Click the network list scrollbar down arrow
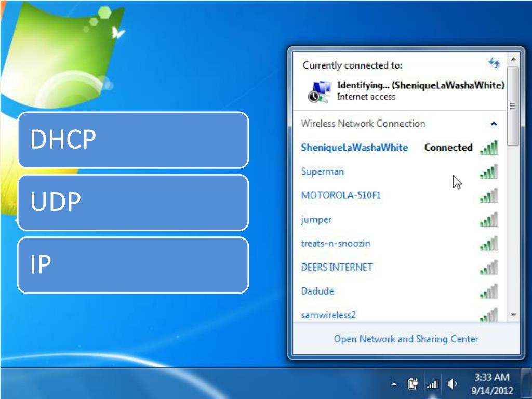Image resolution: width=532 pixels, height=399 pixels. pyautogui.click(x=513, y=315)
